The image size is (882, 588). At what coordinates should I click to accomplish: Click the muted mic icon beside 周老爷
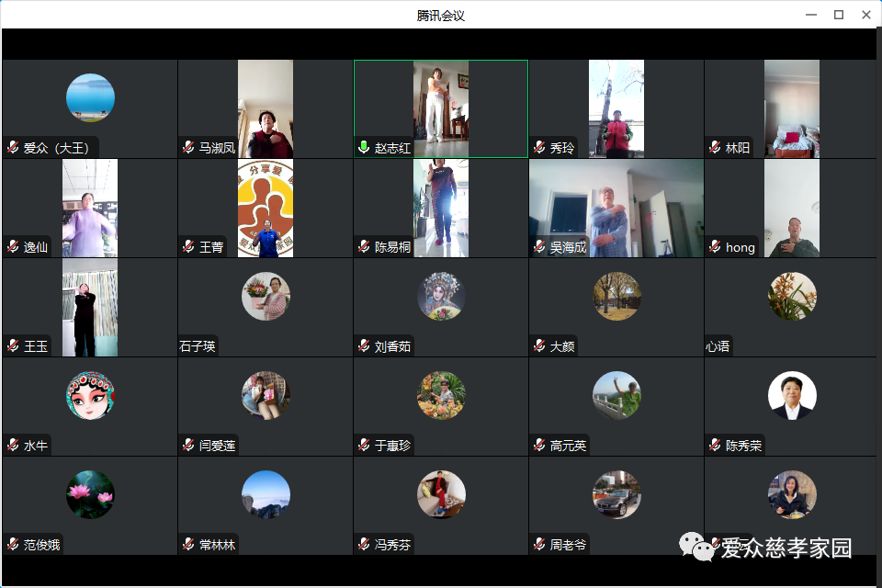[x=540, y=545]
